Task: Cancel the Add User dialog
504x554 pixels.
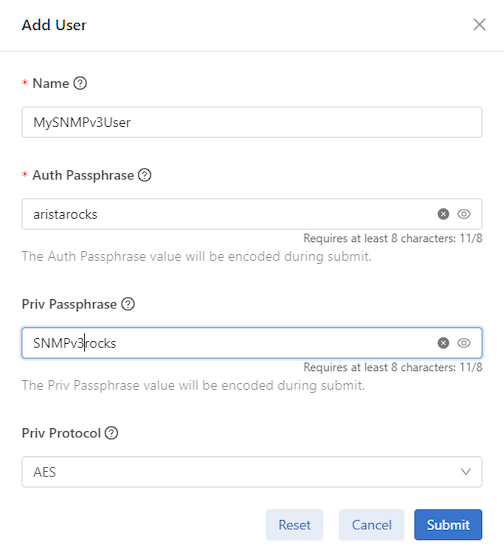Action: pos(371,525)
